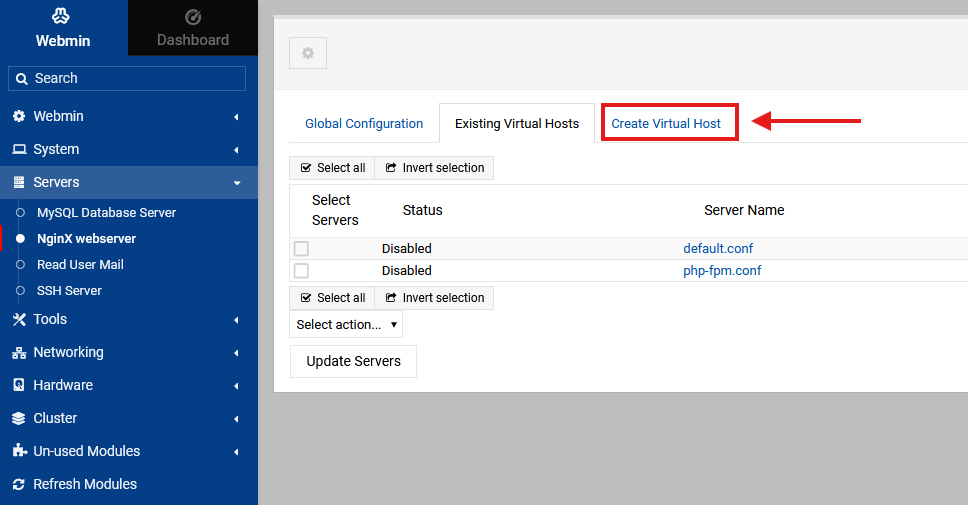Click the sidebar Search input field

[x=127, y=78]
